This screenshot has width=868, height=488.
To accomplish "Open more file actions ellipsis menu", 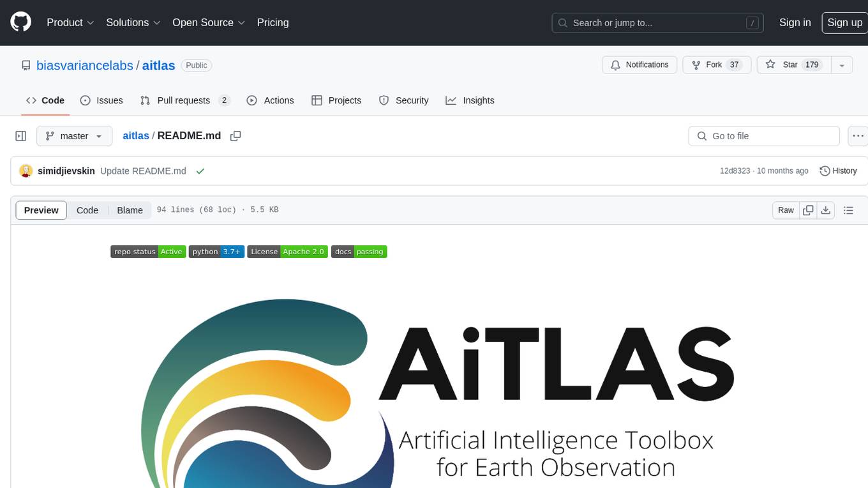I will click(858, 136).
